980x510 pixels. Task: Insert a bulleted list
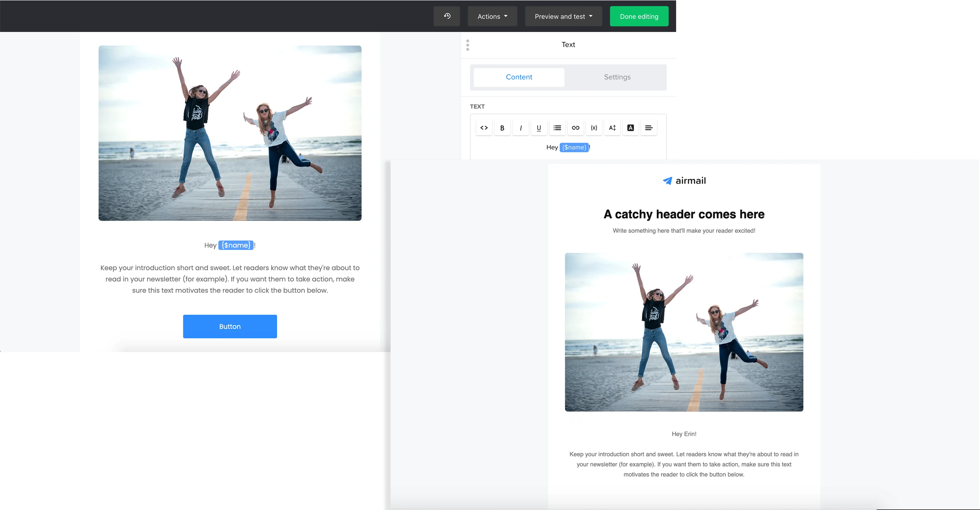pos(557,128)
